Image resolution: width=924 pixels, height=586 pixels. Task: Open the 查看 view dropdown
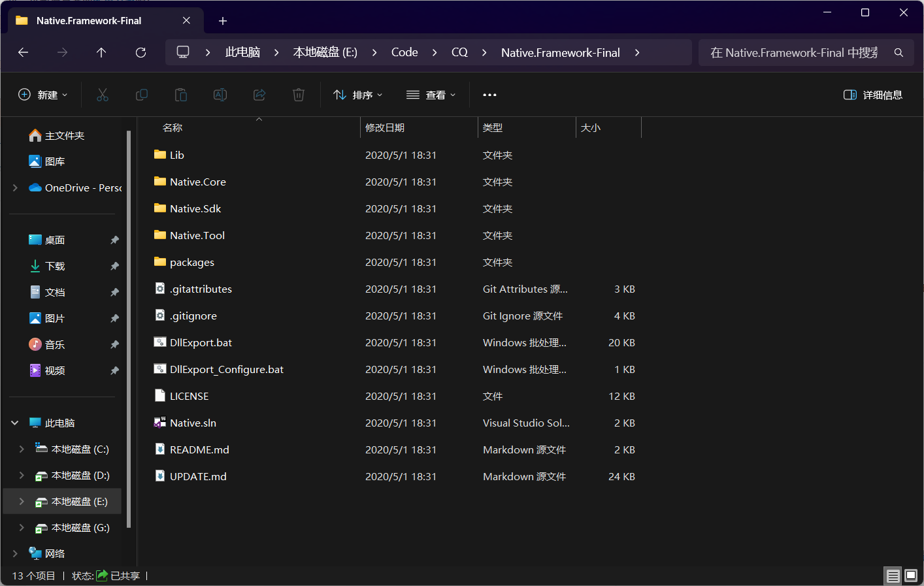click(x=431, y=95)
